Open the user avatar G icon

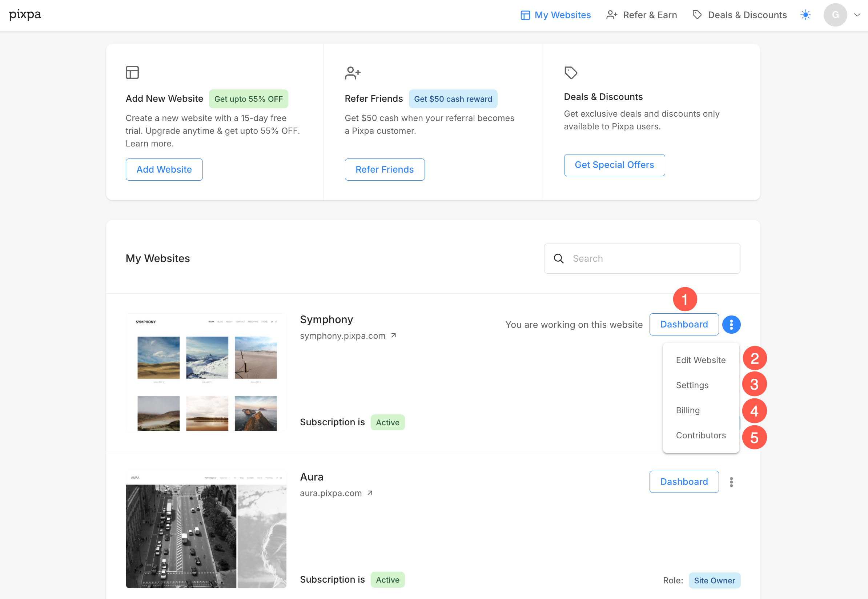pos(835,15)
